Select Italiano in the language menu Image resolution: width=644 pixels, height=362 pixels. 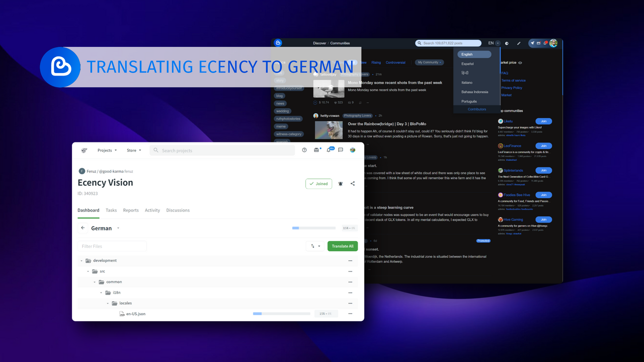(x=467, y=83)
